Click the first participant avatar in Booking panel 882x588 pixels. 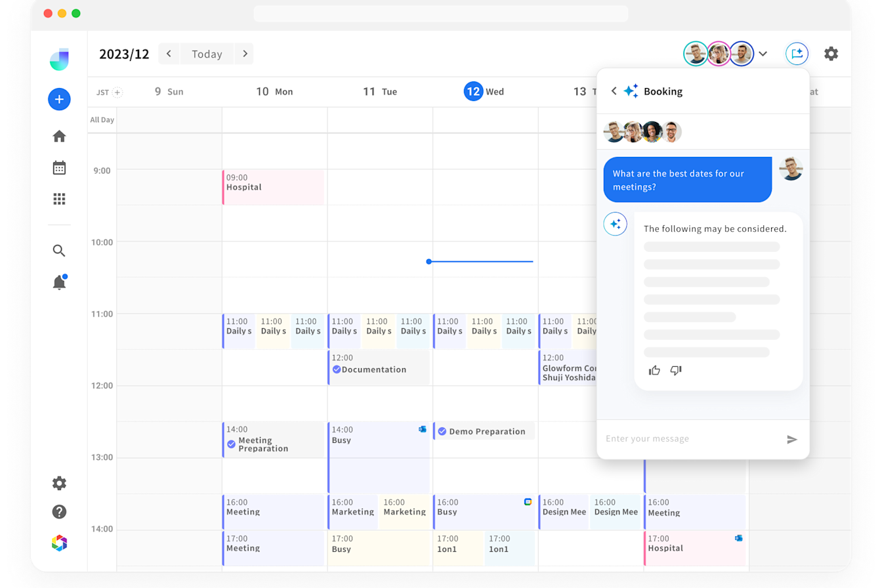[x=614, y=132]
